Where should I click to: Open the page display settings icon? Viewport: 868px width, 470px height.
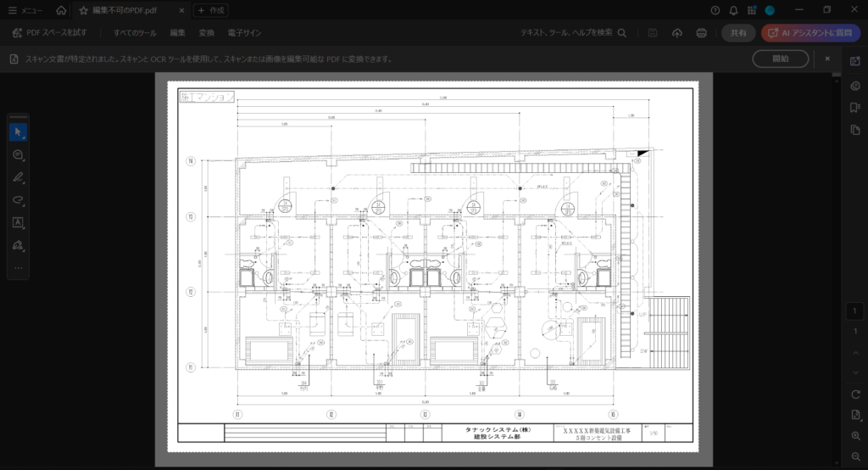tap(855, 415)
